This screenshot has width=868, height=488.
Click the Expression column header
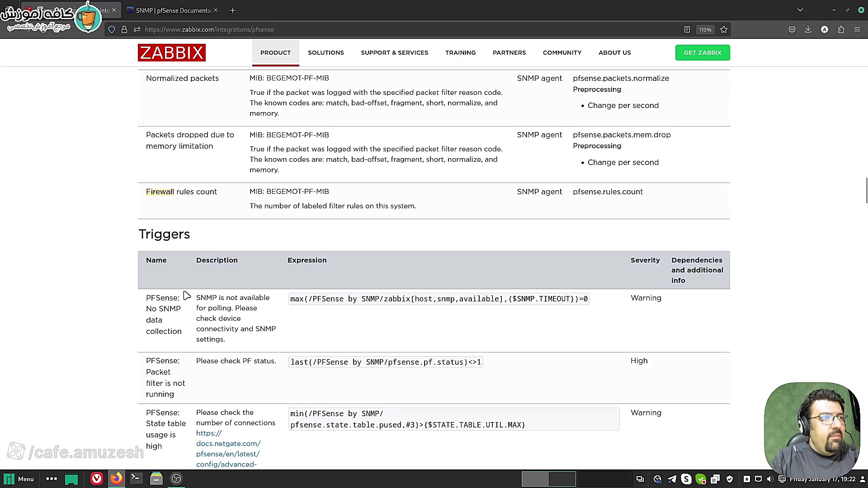pyautogui.click(x=307, y=260)
